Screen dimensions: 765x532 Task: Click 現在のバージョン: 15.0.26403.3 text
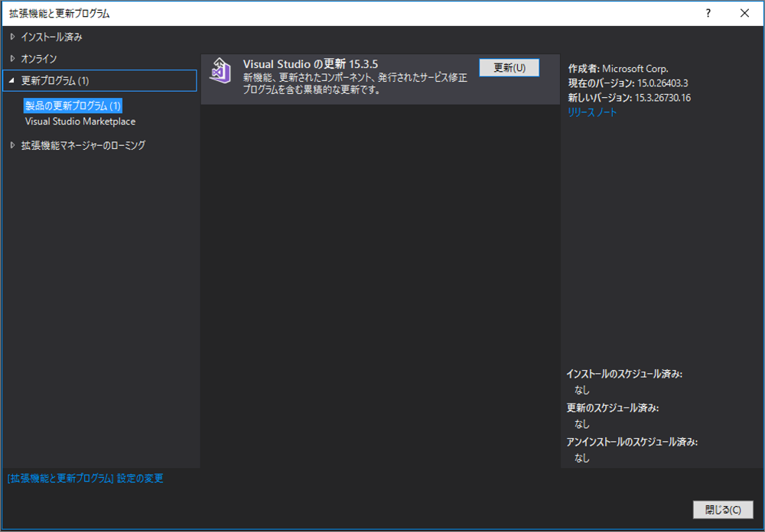(628, 83)
